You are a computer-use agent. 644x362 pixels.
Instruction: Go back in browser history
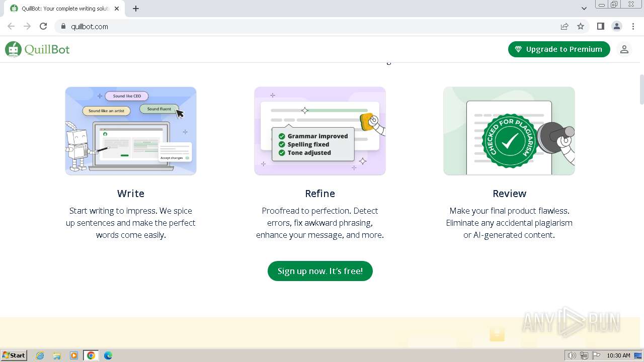coord(11,26)
